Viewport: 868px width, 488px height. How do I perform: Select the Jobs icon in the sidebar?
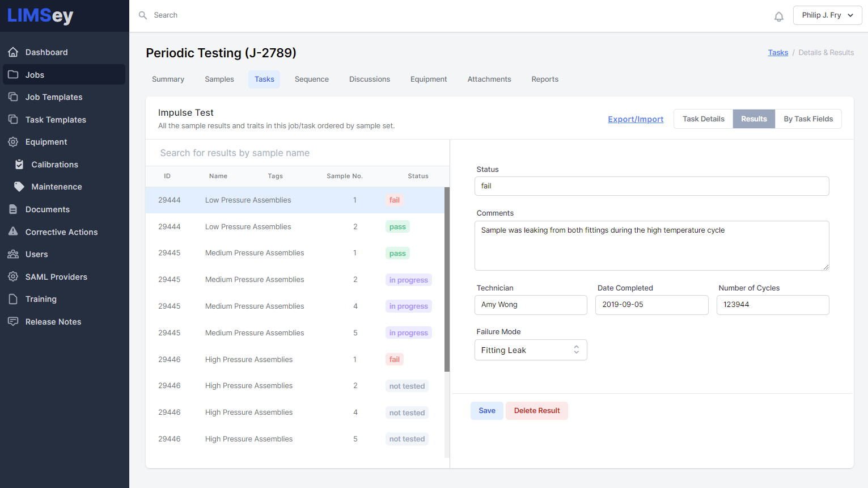coord(12,74)
